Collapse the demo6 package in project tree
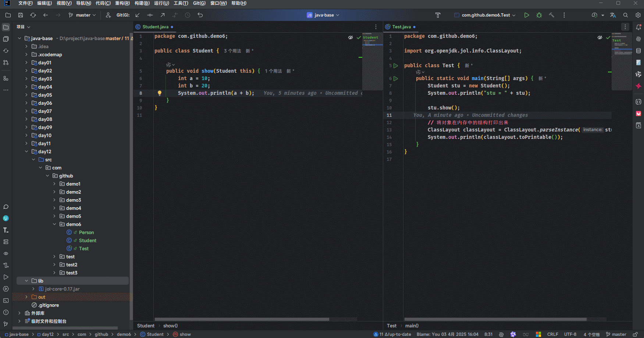The height and width of the screenshot is (338, 644). point(54,224)
